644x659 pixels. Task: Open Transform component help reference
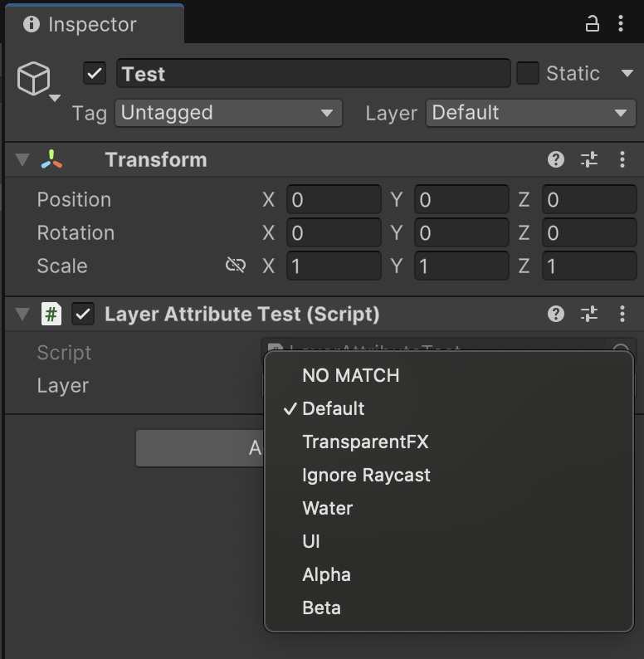[556, 159]
